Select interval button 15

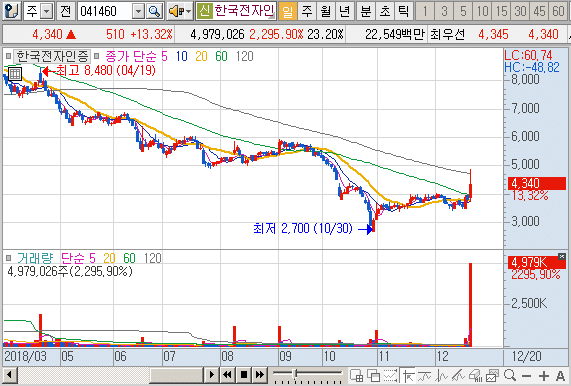click(x=501, y=11)
